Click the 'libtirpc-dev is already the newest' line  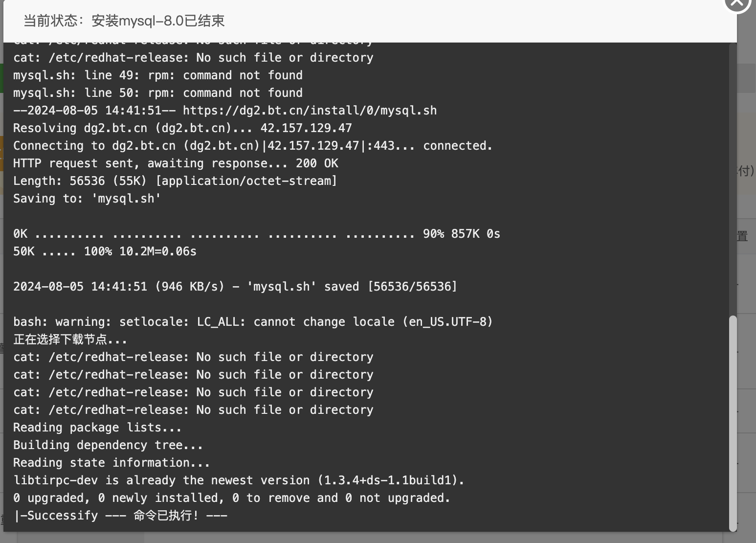(x=239, y=480)
